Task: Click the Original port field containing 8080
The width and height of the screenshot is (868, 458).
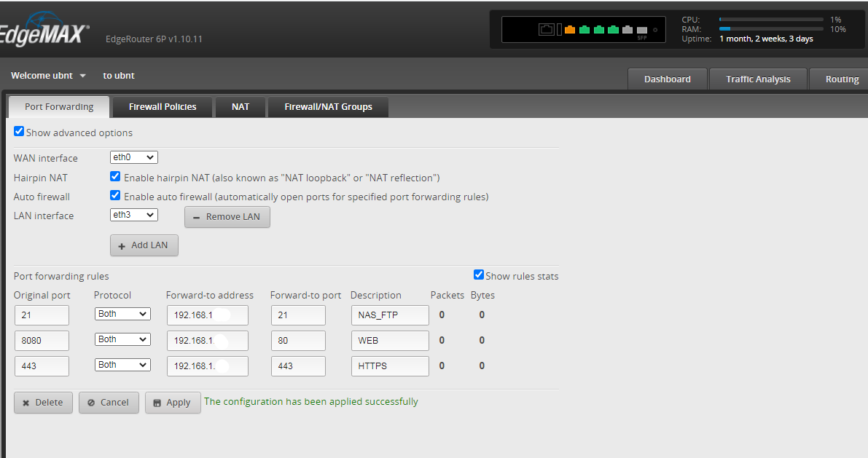Action: coord(42,341)
